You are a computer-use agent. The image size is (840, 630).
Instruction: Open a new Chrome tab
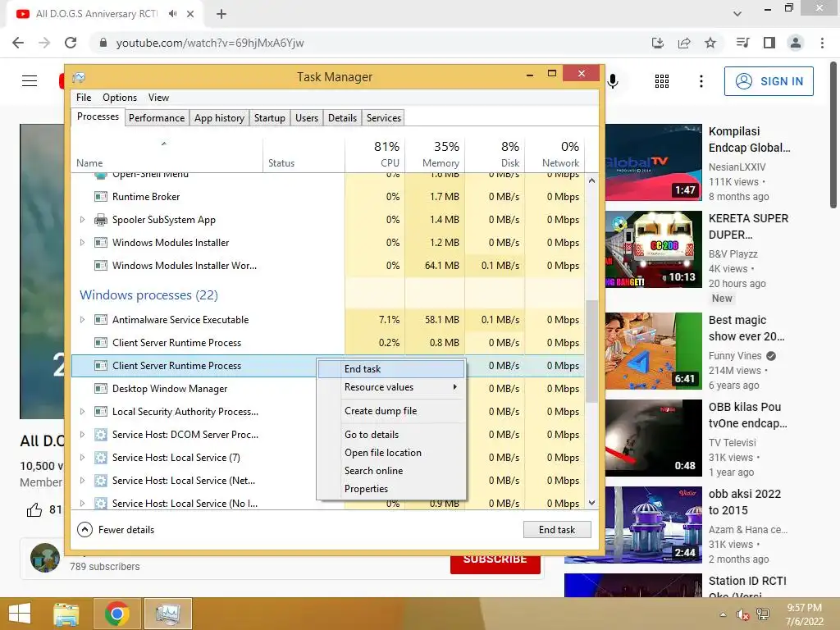[x=221, y=14]
